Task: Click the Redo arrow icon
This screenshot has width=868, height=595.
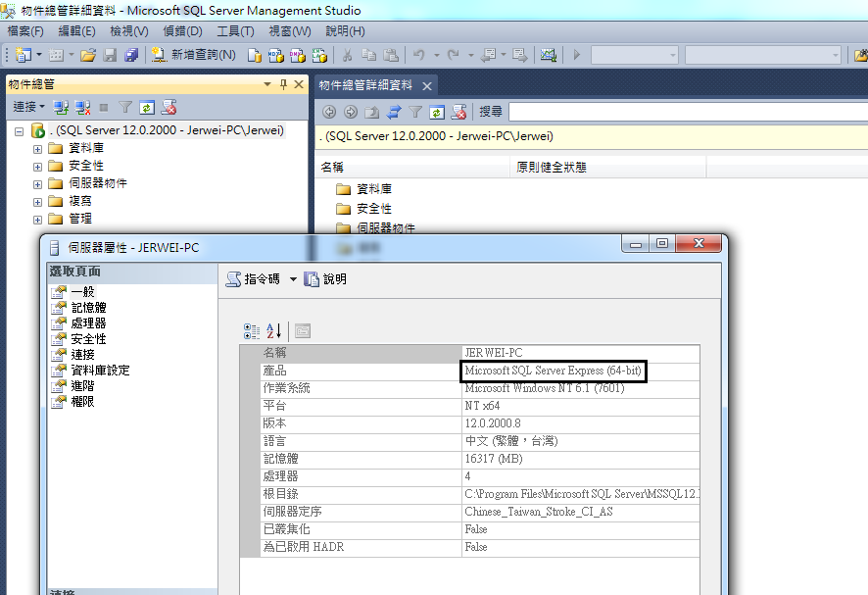Action: (x=454, y=55)
